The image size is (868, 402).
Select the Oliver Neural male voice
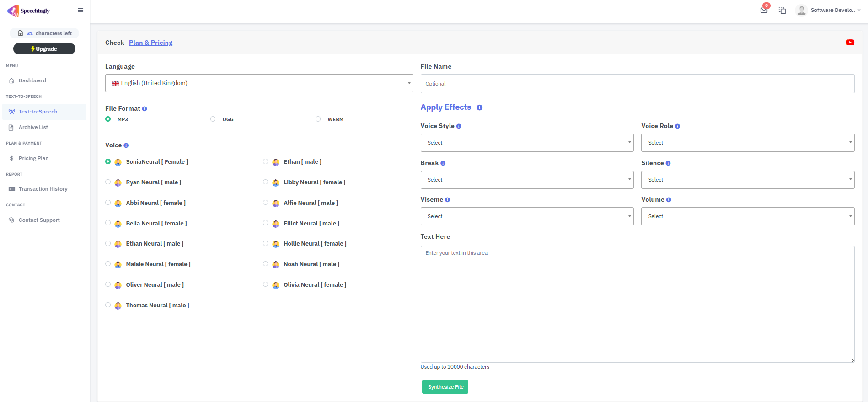[108, 284]
